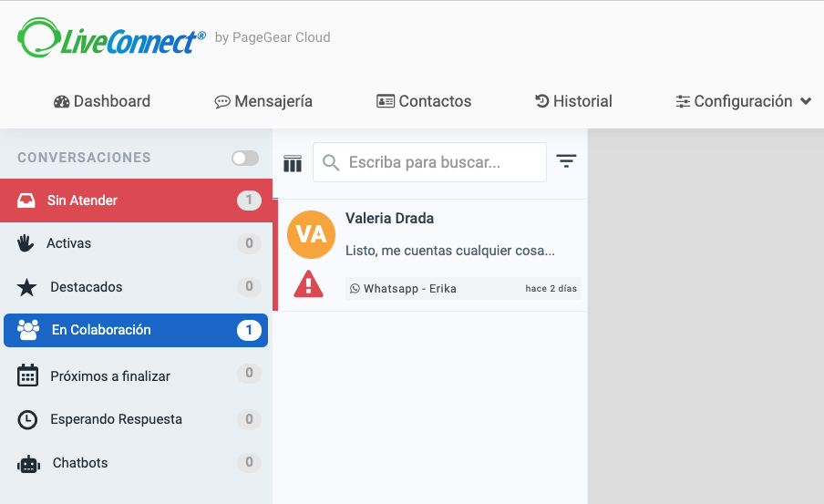
Task: Select the Sin Atender folder
Action: click(136, 201)
